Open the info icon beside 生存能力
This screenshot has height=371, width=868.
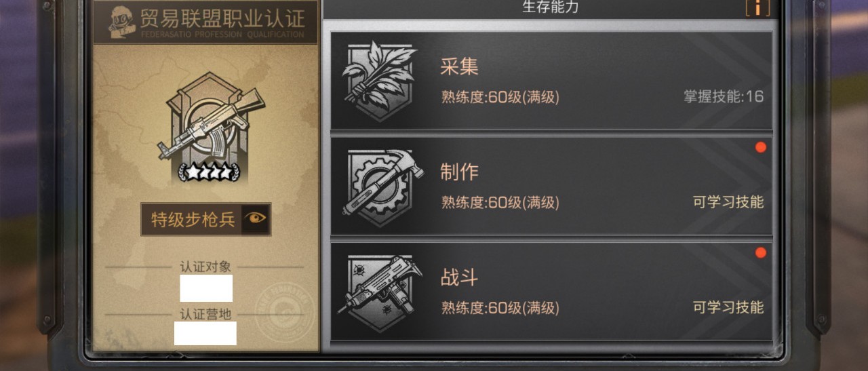pyautogui.click(x=759, y=7)
